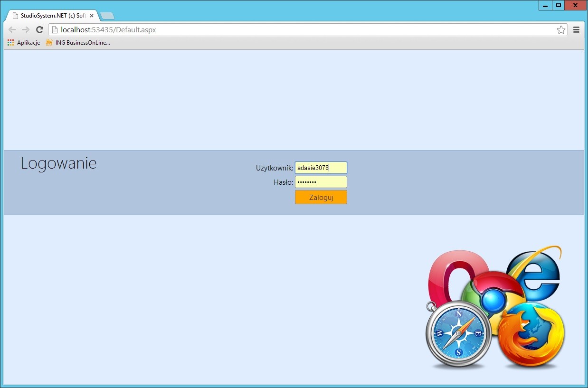The height and width of the screenshot is (388, 588).
Task: Click the Logowanie heading text
Action: pyautogui.click(x=58, y=163)
